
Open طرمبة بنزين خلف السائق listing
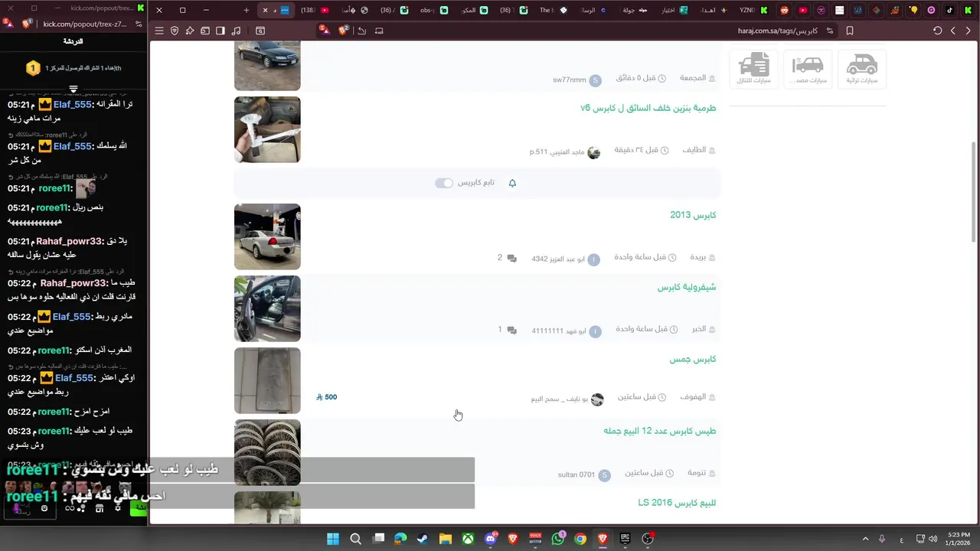648,108
